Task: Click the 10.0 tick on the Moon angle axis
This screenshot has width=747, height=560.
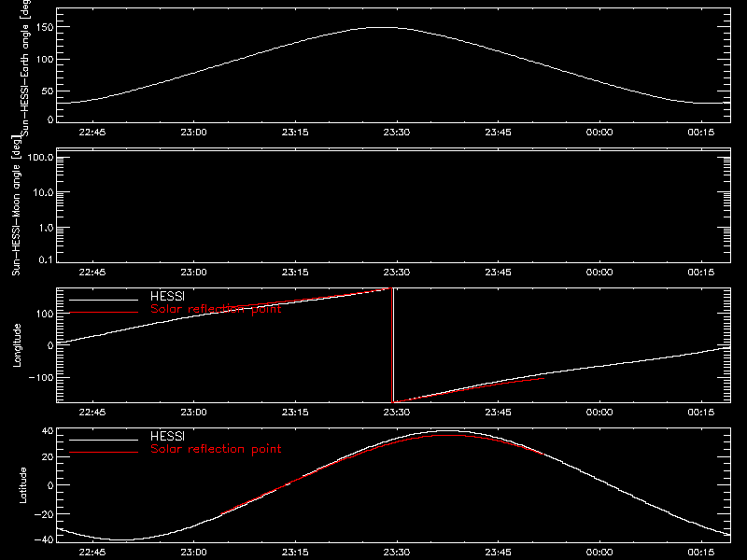Action: (43, 192)
